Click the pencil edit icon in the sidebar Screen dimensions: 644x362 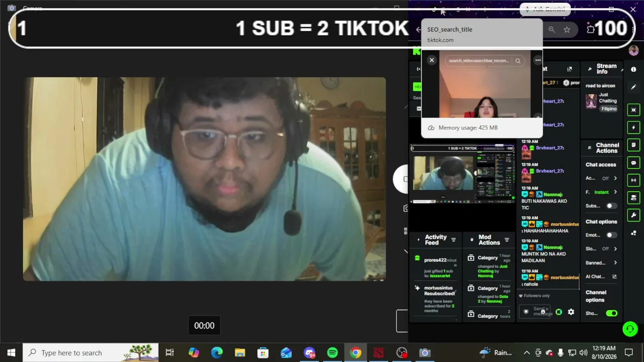pos(633,87)
